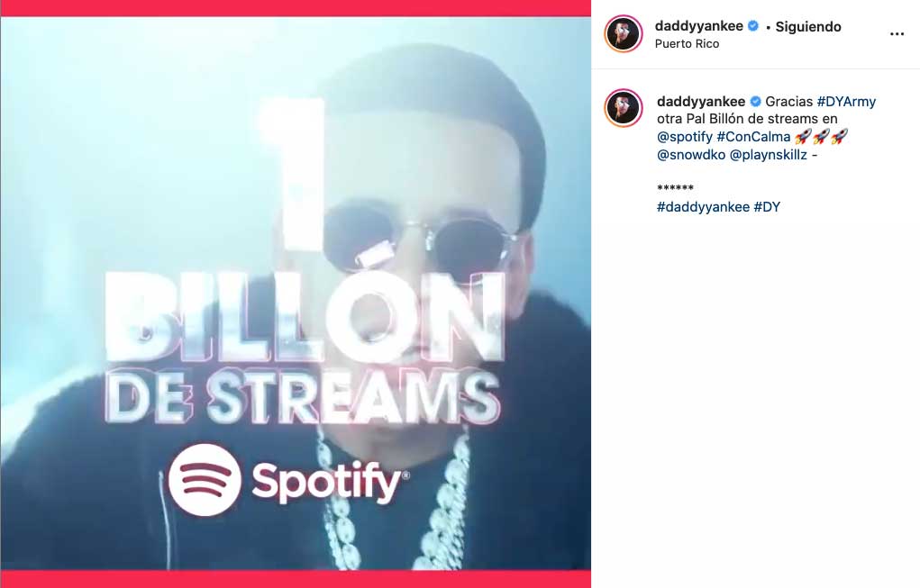Screen dimensions: 920x588
Task: Open the #DY hashtag
Action: coord(767,206)
